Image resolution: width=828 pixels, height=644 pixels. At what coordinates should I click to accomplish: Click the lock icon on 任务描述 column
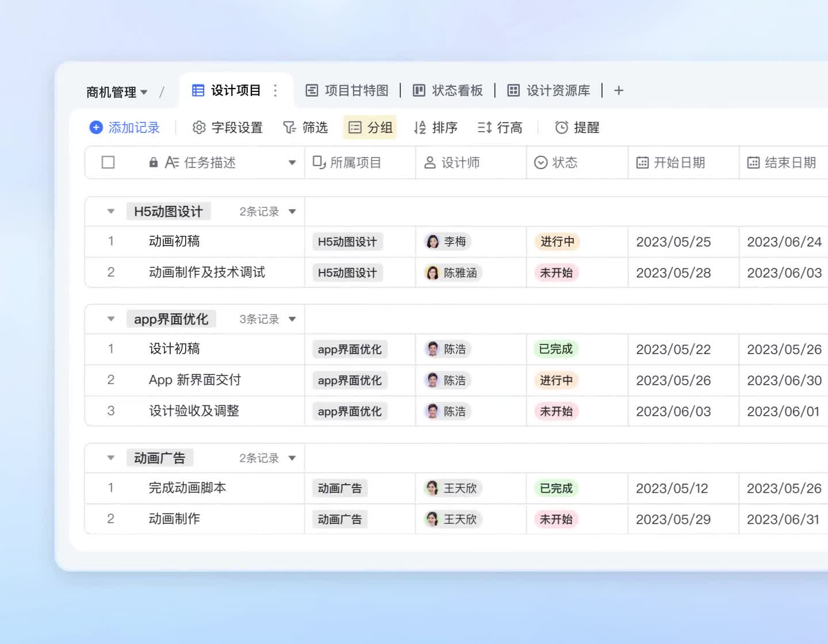pyautogui.click(x=153, y=163)
